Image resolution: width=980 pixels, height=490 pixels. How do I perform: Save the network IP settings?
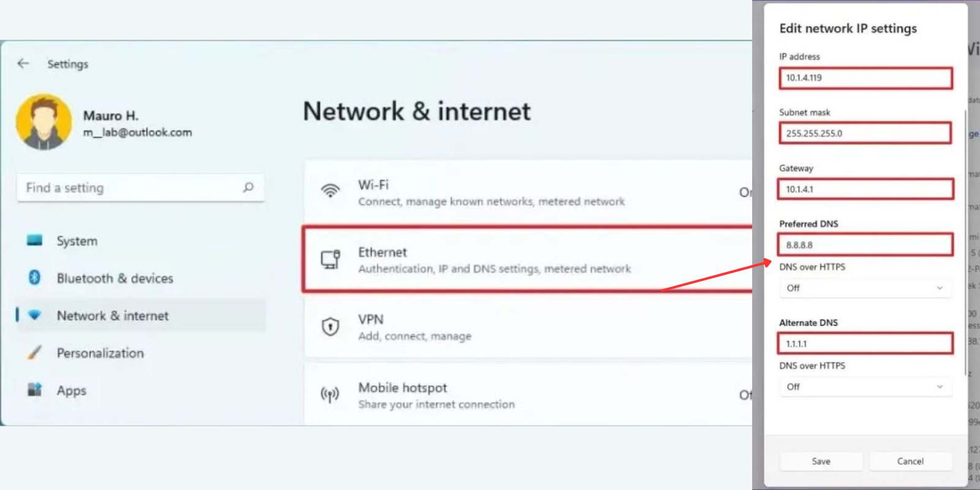(821, 461)
